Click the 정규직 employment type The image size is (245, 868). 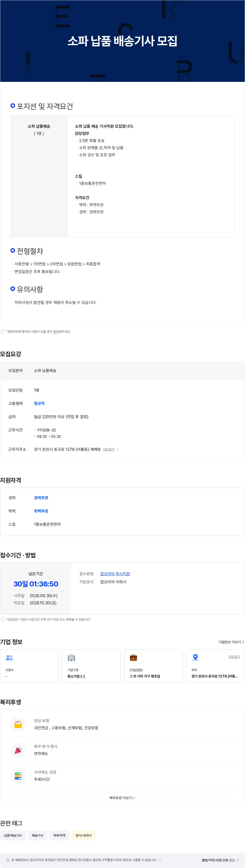[x=39, y=403]
